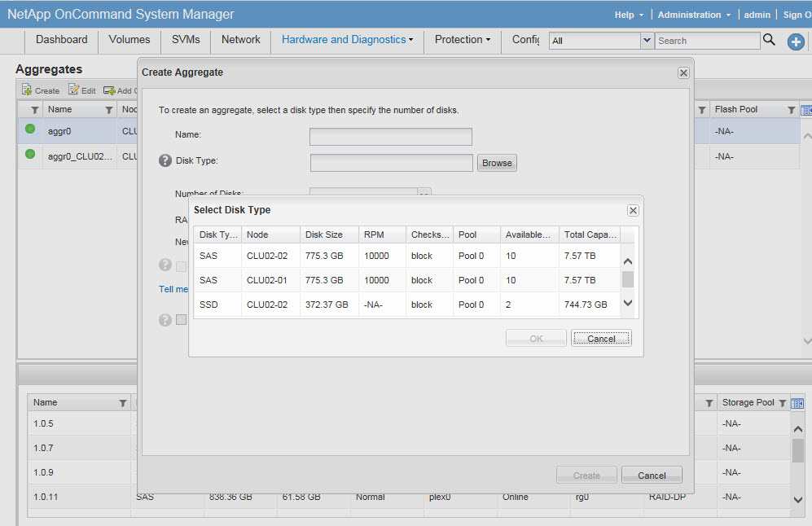Sort by Node column header
Viewport: 812px width, 526px height.
point(270,235)
